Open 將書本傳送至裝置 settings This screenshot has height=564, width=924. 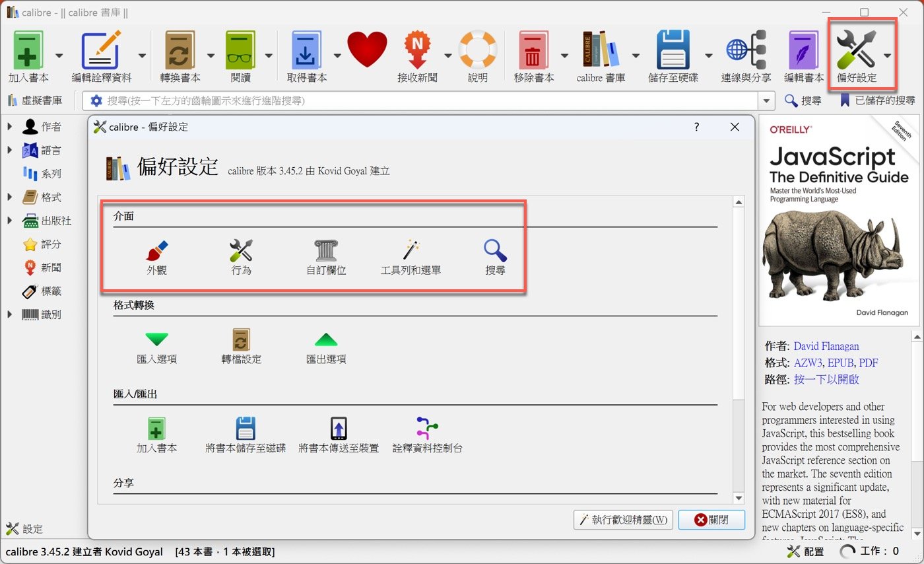coord(339,435)
